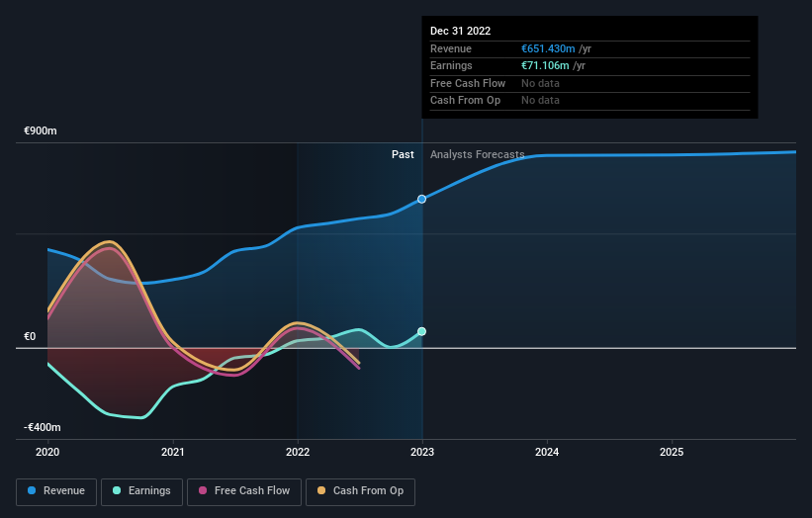The height and width of the screenshot is (518, 812).
Task: Click the Earnings tooltip row label
Action: coord(451,65)
